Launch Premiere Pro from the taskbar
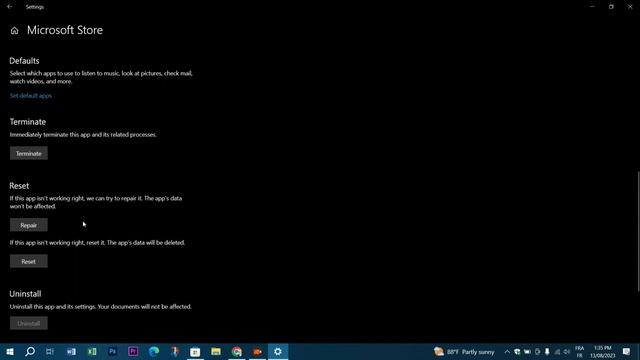The height and width of the screenshot is (360, 640). (x=133, y=351)
